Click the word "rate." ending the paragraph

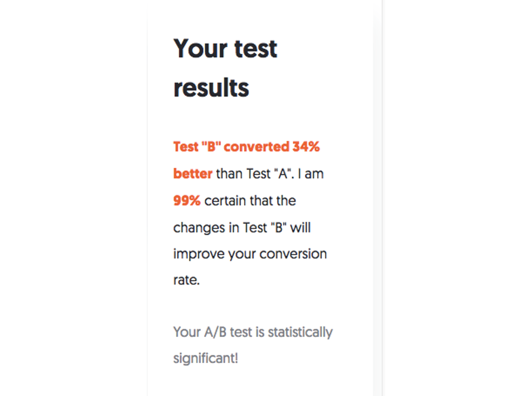coord(186,280)
